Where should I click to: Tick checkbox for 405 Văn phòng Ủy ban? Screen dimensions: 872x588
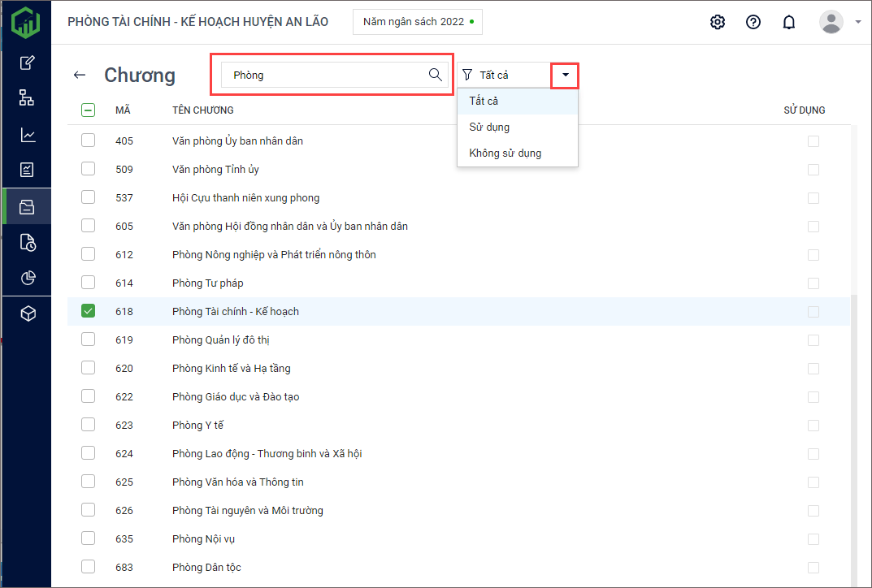[89, 141]
